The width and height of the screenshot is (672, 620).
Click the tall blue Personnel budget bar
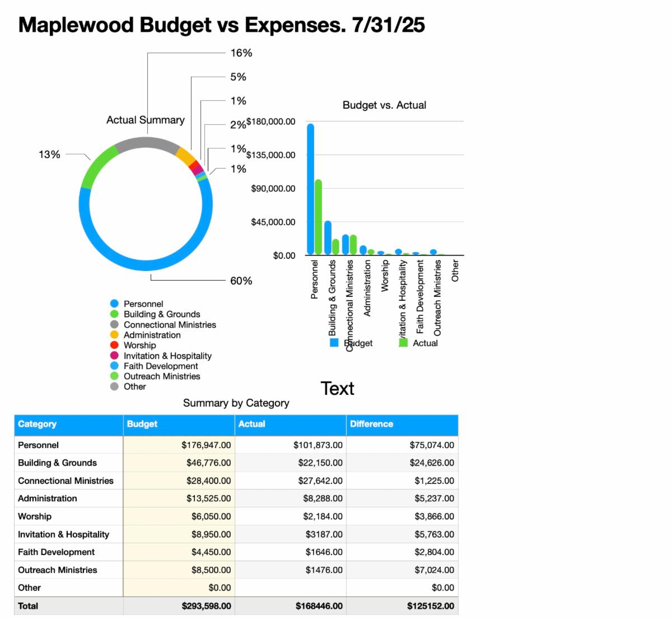[x=310, y=189]
